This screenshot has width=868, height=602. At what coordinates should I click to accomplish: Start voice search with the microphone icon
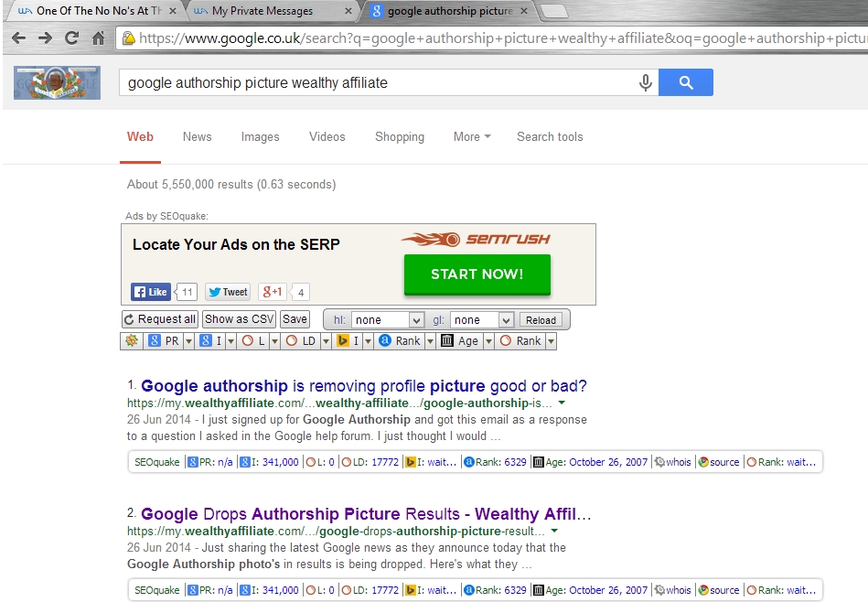click(646, 82)
